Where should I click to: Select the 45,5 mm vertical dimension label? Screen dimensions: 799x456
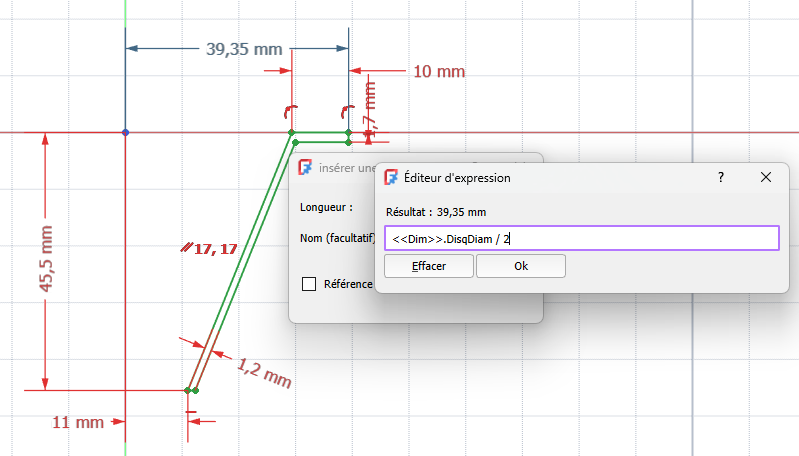tap(46, 259)
